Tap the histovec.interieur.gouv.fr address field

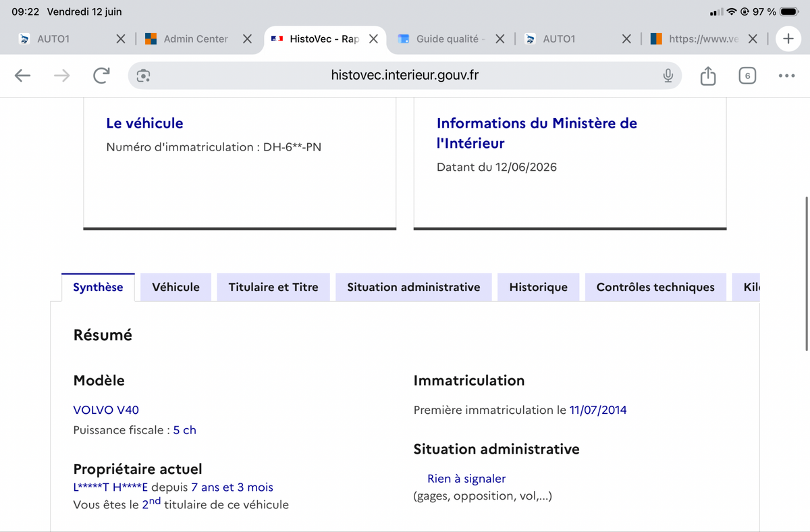pos(405,76)
